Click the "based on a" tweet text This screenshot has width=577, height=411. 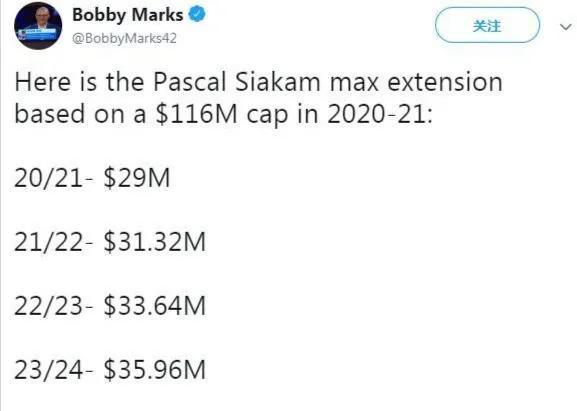(80, 114)
